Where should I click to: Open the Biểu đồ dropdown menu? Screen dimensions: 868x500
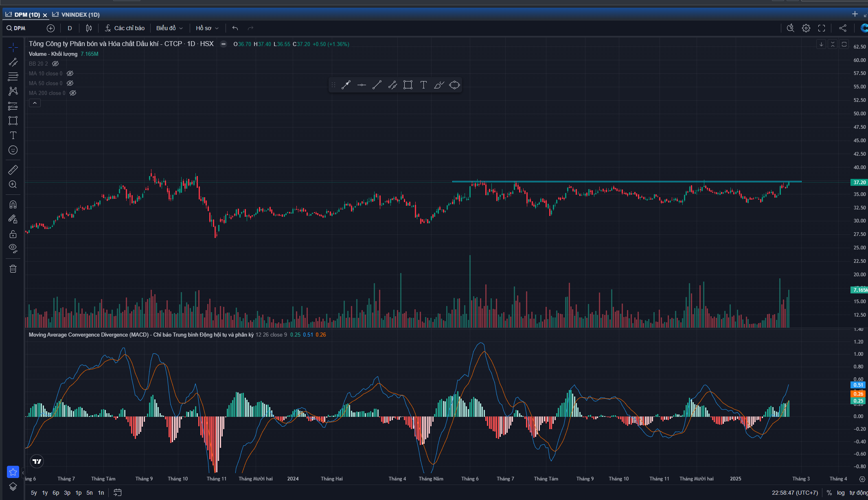pyautogui.click(x=169, y=28)
